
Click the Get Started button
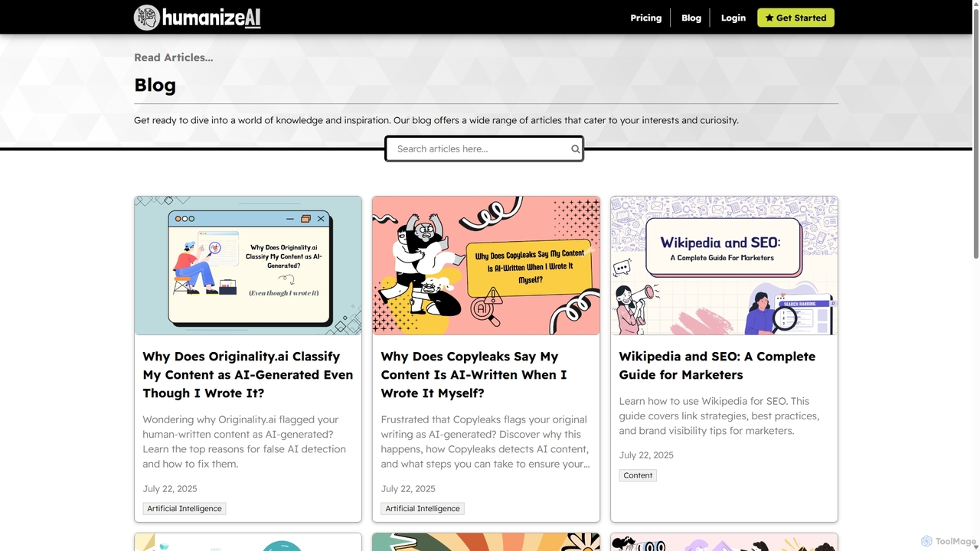[795, 18]
